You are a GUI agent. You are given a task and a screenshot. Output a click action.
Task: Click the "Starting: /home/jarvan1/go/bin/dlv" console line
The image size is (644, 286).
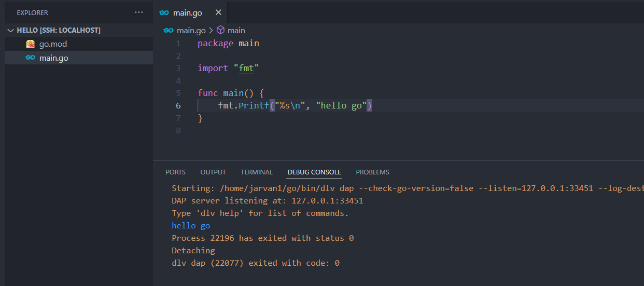pos(408,188)
